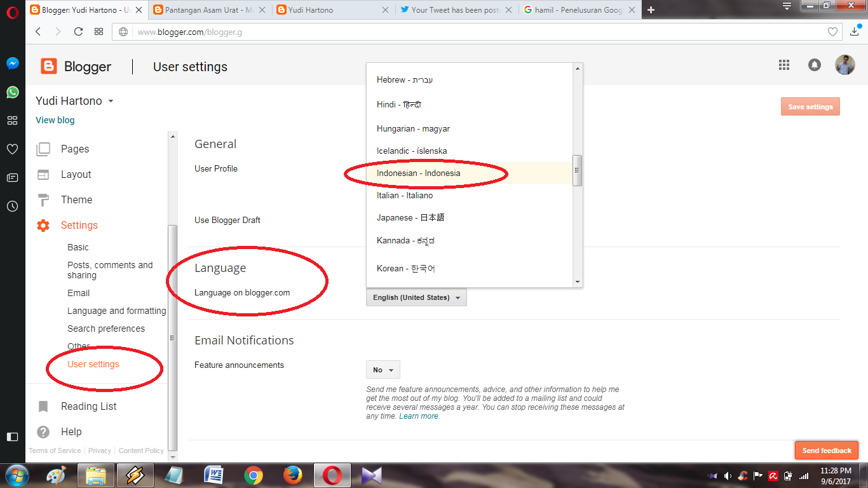
Task: Bookmark the page with the address bar heart
Action: point(832,32)
